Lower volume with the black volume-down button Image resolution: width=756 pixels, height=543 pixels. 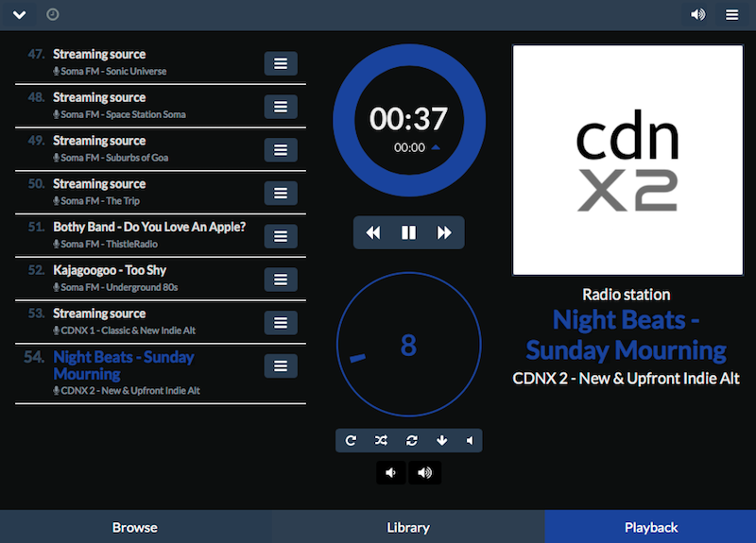point(391,473)
